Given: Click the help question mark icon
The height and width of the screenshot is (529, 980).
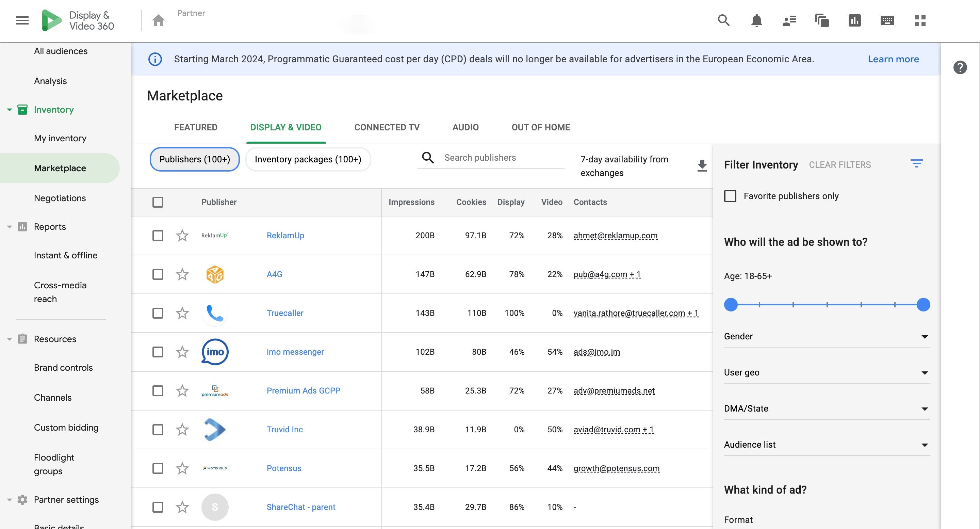Looking at the screenshot, I should 960,68.
